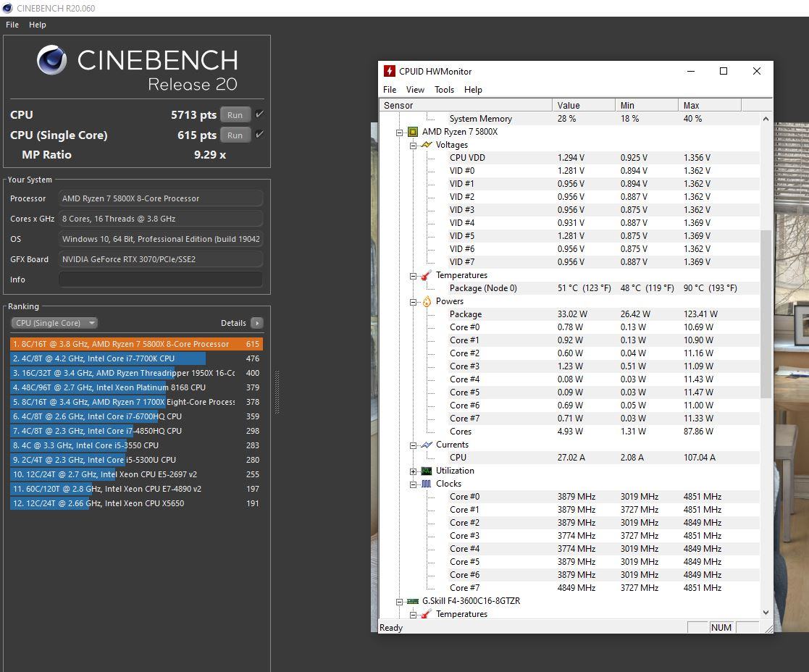Click the Cinebench logo sphere icon
Image resolution: width=809 pixels, height=672 pixels.
[51, 60]
